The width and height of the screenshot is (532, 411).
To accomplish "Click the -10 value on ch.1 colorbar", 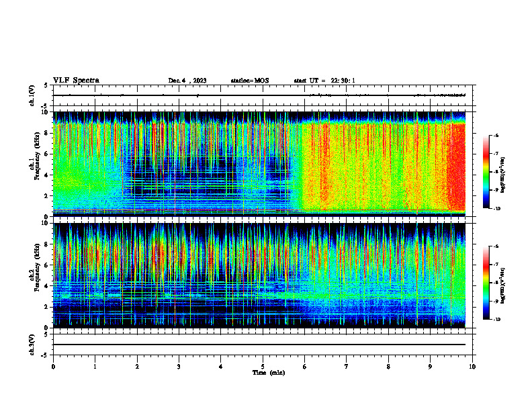I will coord(496,209).
